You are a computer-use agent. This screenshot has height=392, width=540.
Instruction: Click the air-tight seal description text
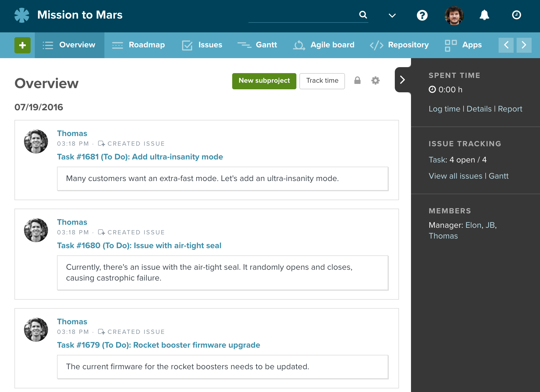[209, 272]
